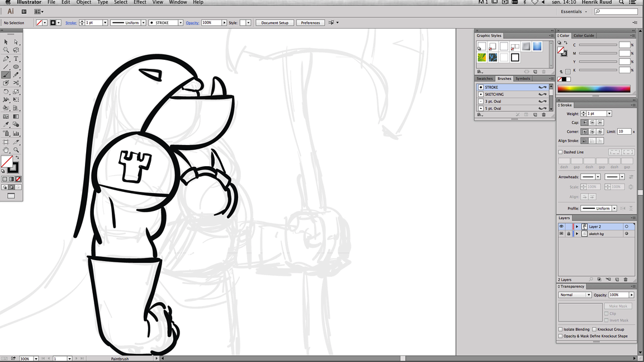Viewport: 644px width, 362px height.
Task: Toggle visibility of sketch bg layer
Action: point(561,234)
